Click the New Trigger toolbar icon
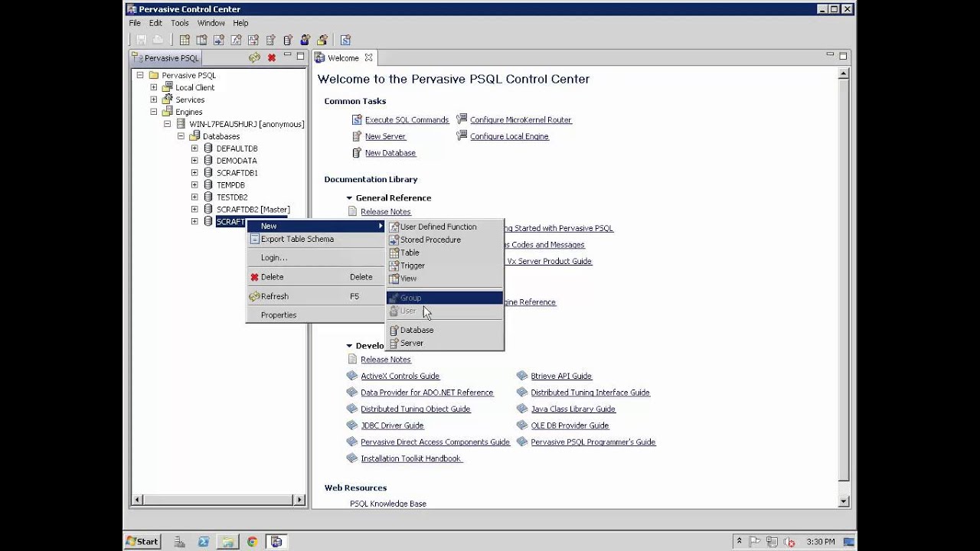 click(253, 40)
